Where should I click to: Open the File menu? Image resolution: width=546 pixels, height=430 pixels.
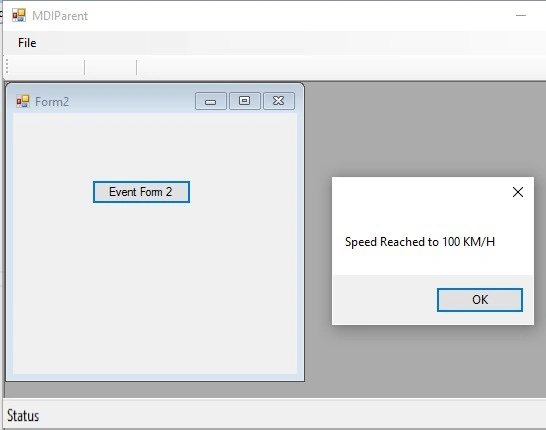coord(27,43)
